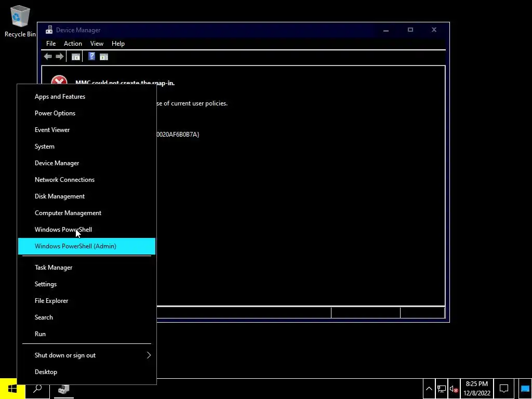Launch File Explorer
532x399 pixels.
[x=87, y=301]
